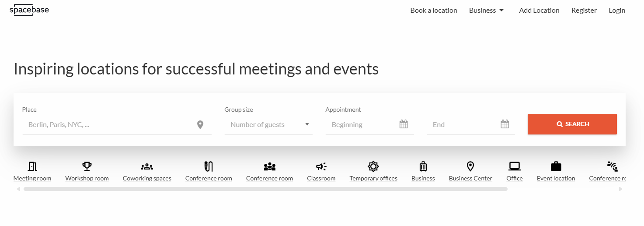
Task: Click left arrow of category scrollbar
Action: 19,189
